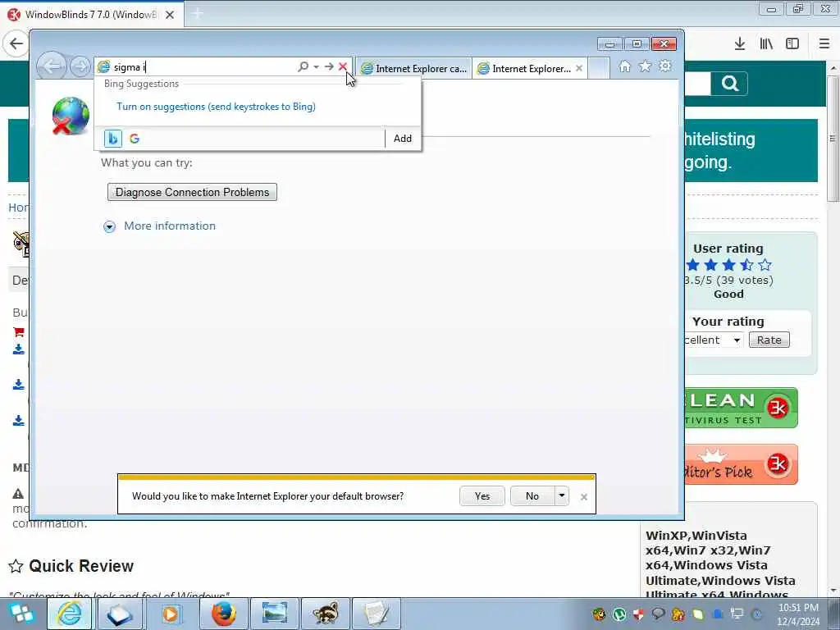Click the Editor's Pick badge
840x630 pixels.
click(x=741, y=464)
